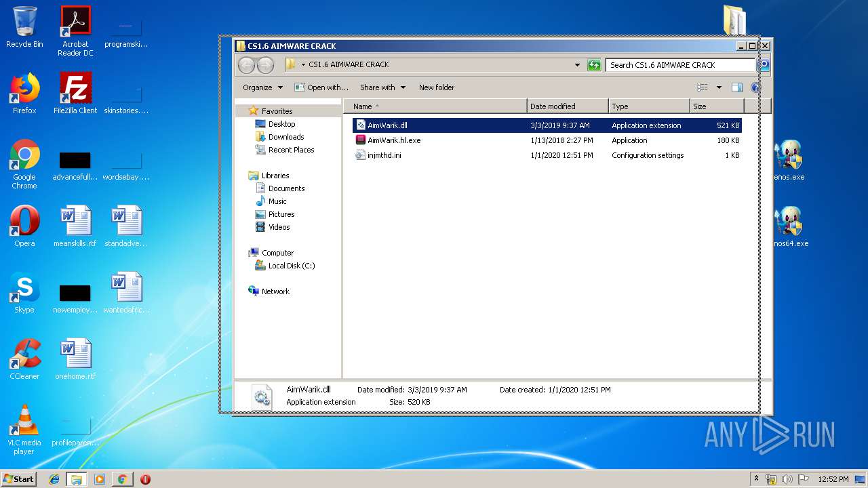
Task: Go forward with Explorer's Forward arrow
Action: (x=265, y=65)
